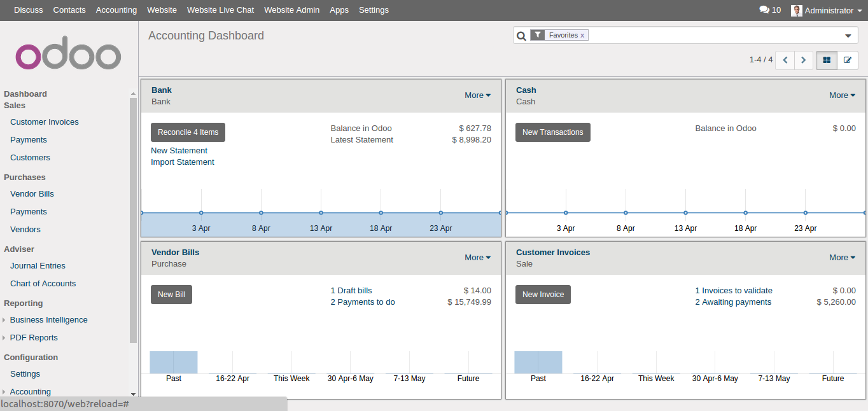The height and width of the screenshot is (411, 868).
Task: Click the Odoo logo
Action: (x=68, y=56)
